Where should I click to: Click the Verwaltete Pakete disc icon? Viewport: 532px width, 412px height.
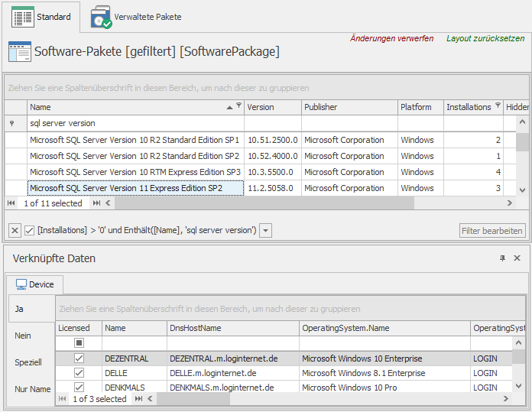(101, 17)
